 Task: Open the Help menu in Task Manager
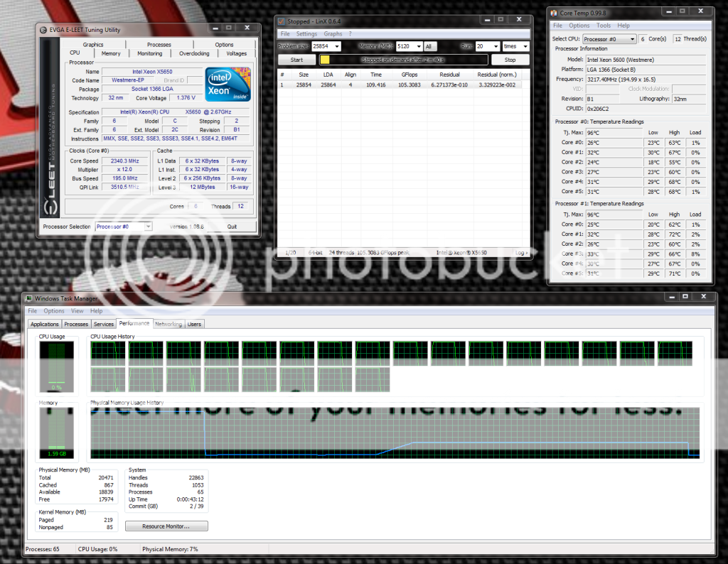click(x=96, y=310)
